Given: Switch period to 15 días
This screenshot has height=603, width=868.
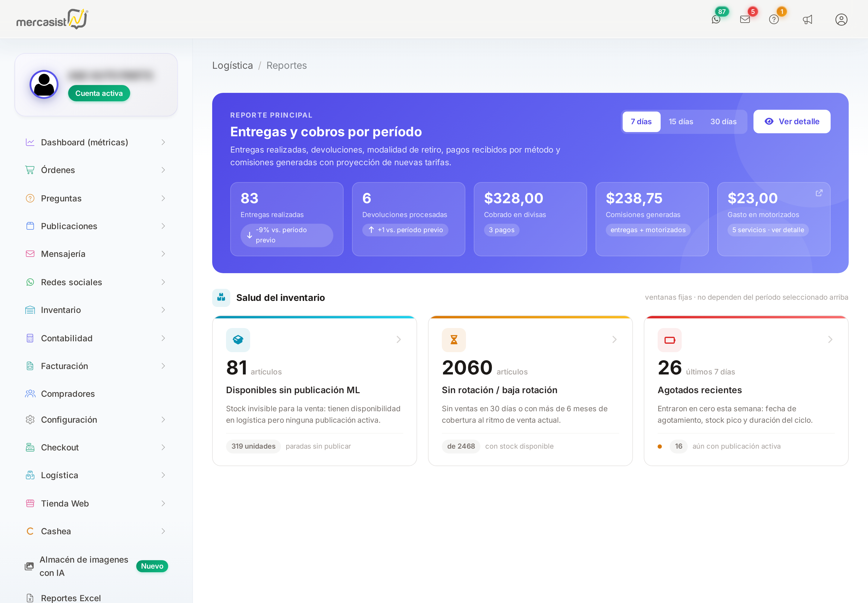Looking at the screenshot, I should point(681,122).
